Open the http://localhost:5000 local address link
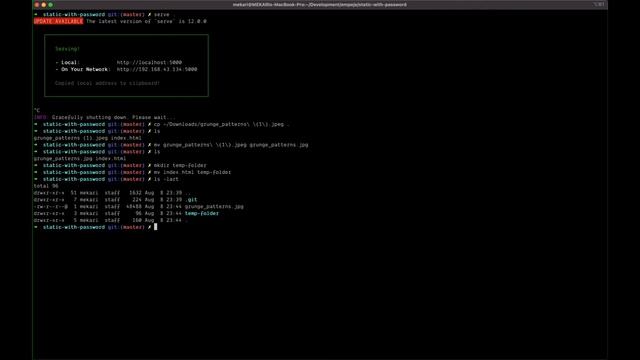This screenshot has width=640, height=360. pyautogui.click(x=149, y=62)
